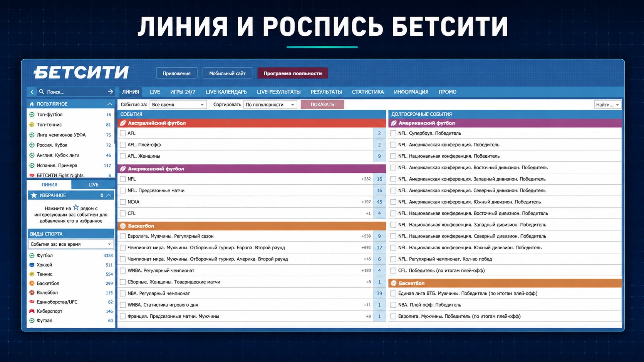Click "Франция. Предсезонные матчи. Мужчины"
Image resolution: width=644 pixels, height=362 pixels.
(173, 316)
